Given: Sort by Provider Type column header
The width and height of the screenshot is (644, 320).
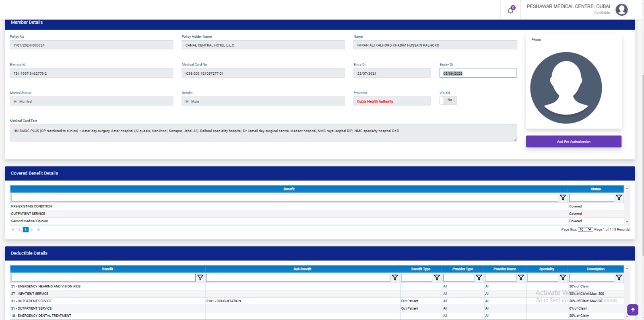Looking at the screenshot, I should 462,269.
